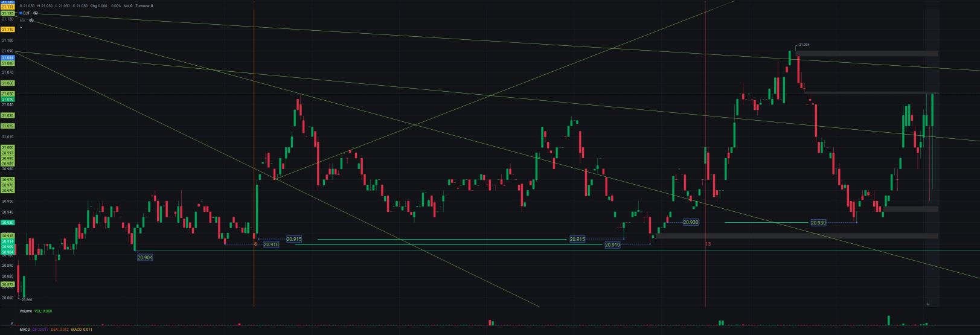This screenshot has width=980, height=335.
Task: Click the small icon at chart bottom-right corner
Action: pos(928,304)
